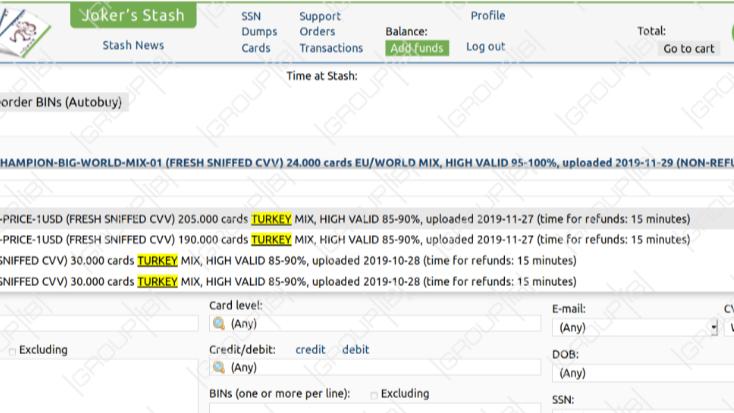Open the E-mail (Any) dropdown
Image resolution: width=734 pixels, height=413 pixels.
tap(635, 327)
